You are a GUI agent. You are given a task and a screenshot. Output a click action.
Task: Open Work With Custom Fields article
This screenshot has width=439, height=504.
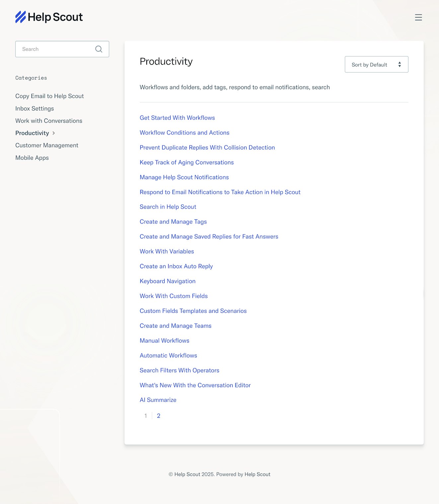click(x=174, y=296)
